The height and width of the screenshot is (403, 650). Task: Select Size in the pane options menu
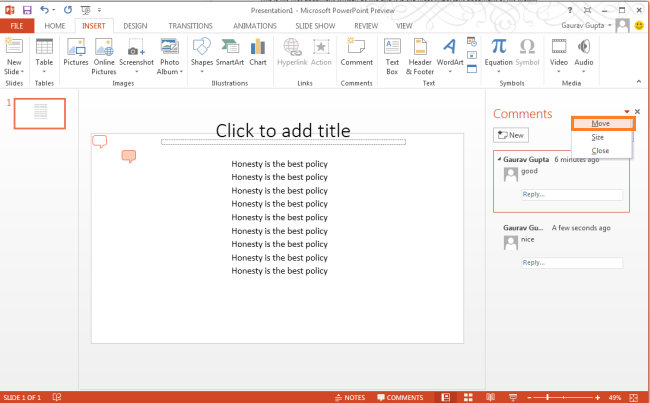click(597, 137)
